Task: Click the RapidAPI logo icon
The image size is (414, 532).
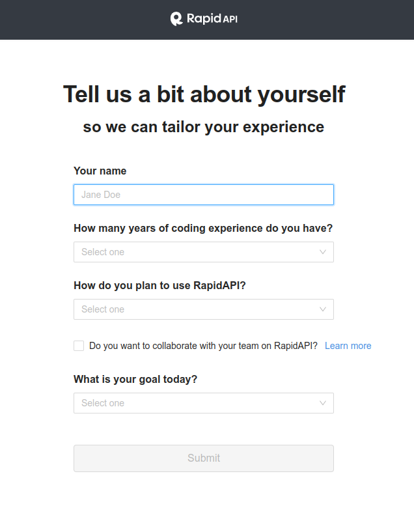Action: tap(176, 19)
